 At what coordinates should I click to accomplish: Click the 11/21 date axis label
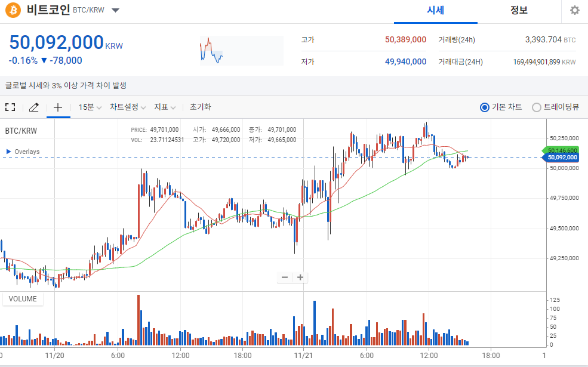[x=303, y=356]
